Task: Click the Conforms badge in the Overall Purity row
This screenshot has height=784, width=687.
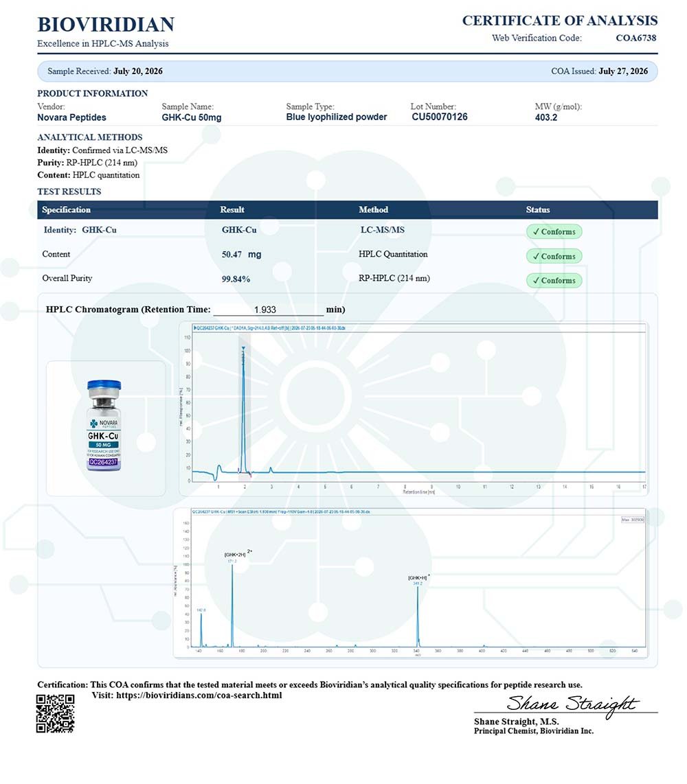Action: point(554,281)
